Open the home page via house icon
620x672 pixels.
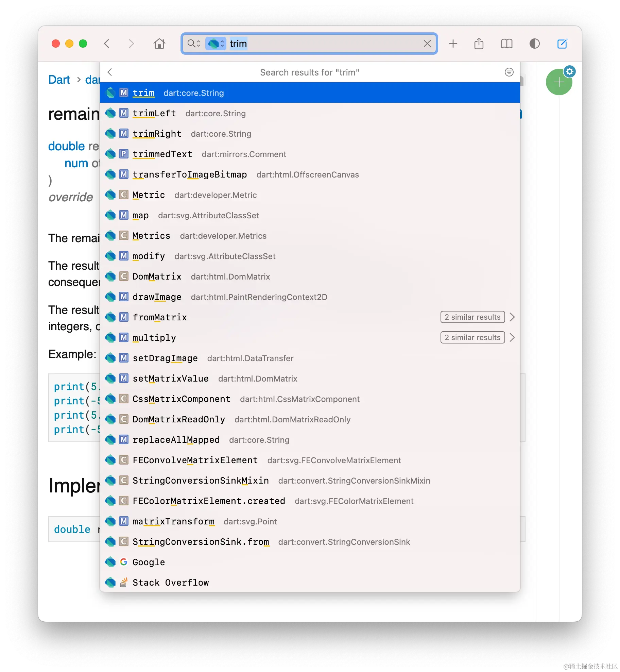pyautogui.click(x=159, y=44)
